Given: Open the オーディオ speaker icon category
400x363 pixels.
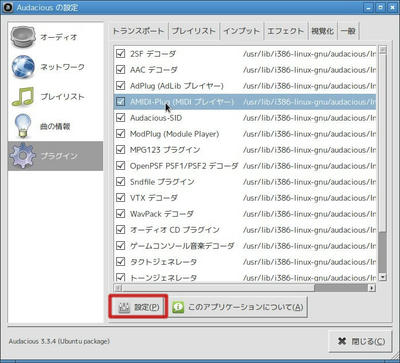Looking at the screenshot, I should click(x=23, y=37).
